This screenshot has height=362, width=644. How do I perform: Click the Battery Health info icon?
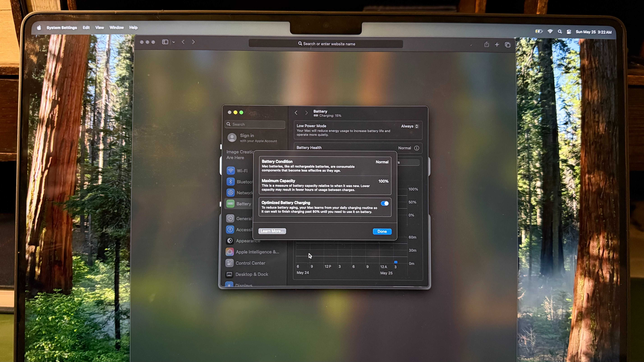point(416,148)
